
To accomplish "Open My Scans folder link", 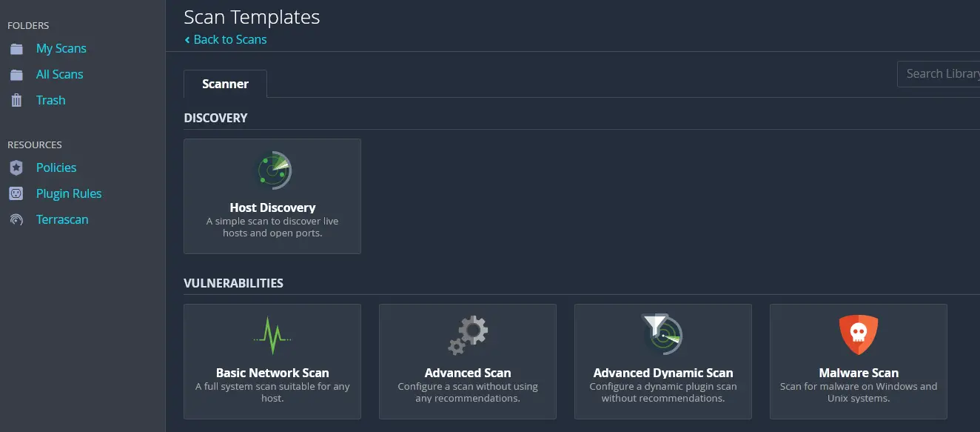I will pyautogui.click(x=61, y=48).
